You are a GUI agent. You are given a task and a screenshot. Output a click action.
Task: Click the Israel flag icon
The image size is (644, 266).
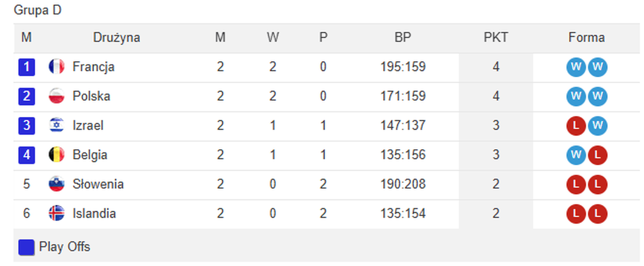(56, 125)
